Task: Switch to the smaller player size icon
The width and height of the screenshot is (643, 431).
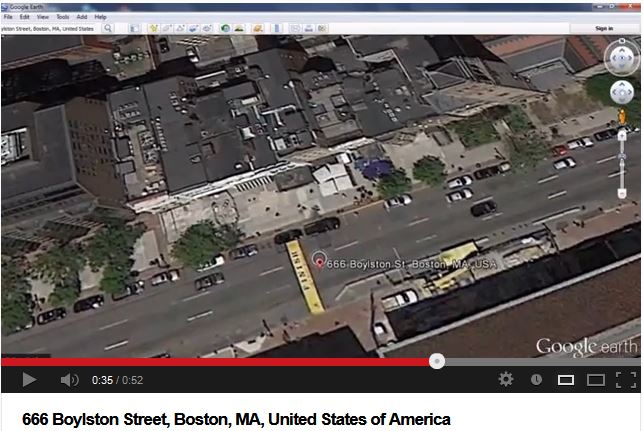Action: click(x=566, y=380)
